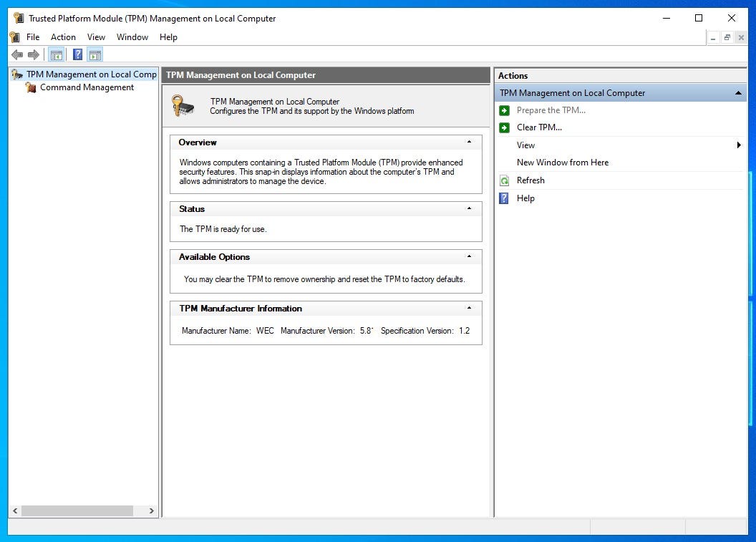Collapse the Overview section
Image resolution: width=756 pixels, height=542 pixels.
tap(469, 142)
